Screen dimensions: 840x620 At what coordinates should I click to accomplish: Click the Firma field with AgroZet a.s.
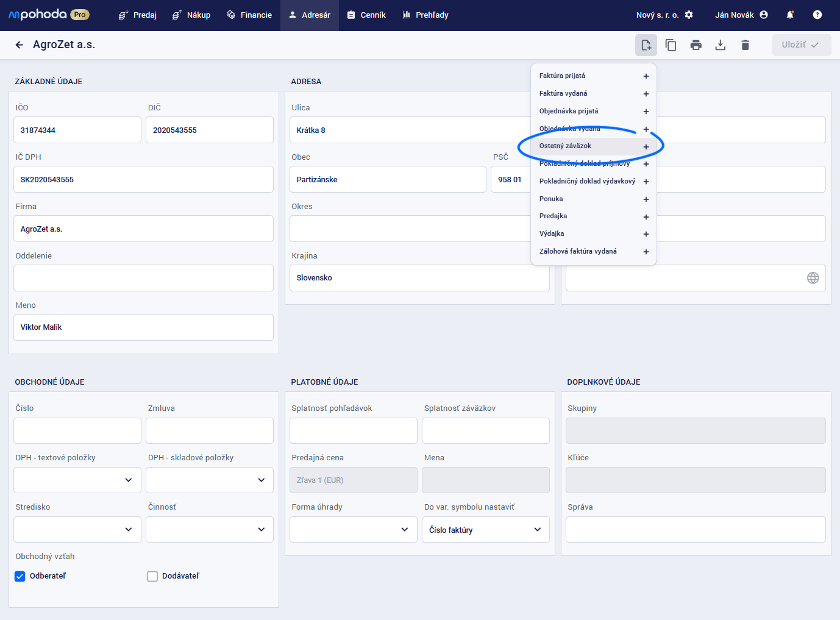click(x=143, y=229)
